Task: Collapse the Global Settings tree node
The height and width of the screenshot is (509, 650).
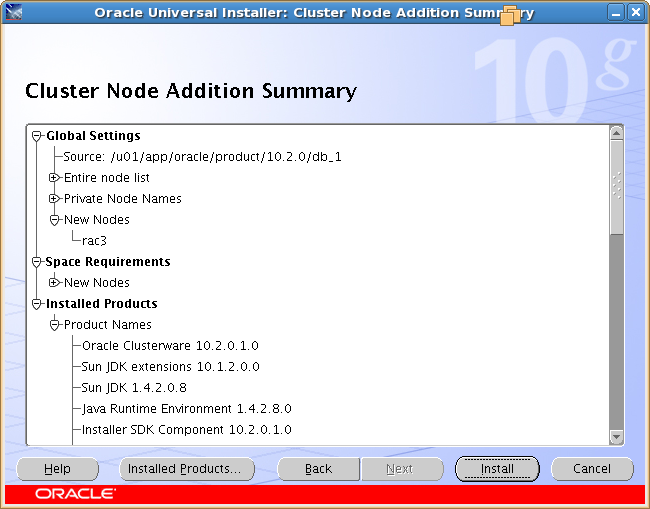Action: pyautogui.click(x=36, y=136)
